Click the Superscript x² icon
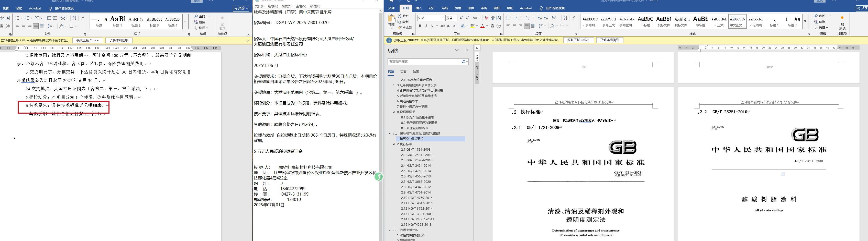 pyautogui.click(x=455, y=26)
